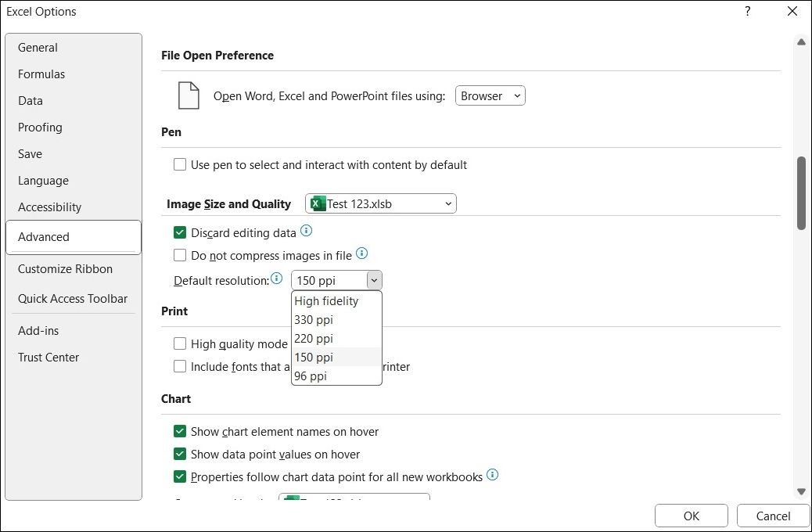Open the Browser file-opening dropdown
This screenshot has height=532, width=812.
tap(490, 95)
